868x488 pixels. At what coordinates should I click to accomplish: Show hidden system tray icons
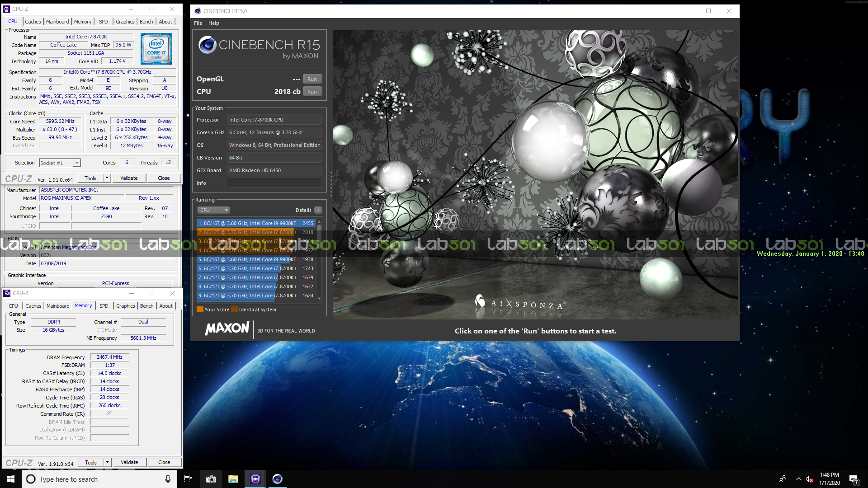pos(798,479)
